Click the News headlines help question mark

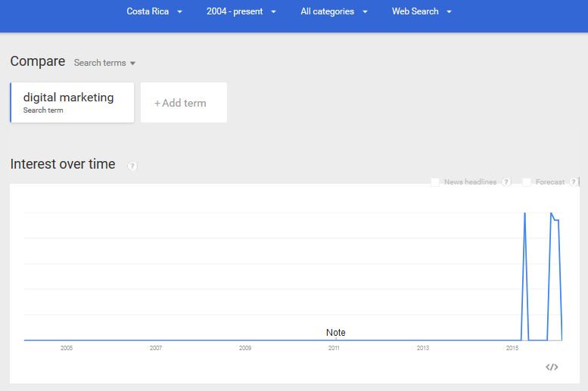point(506,182)
